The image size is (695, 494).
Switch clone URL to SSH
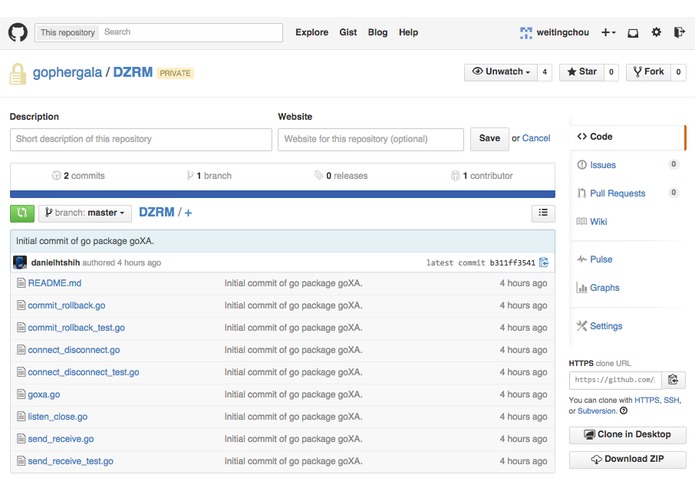(x=671, y=400)
